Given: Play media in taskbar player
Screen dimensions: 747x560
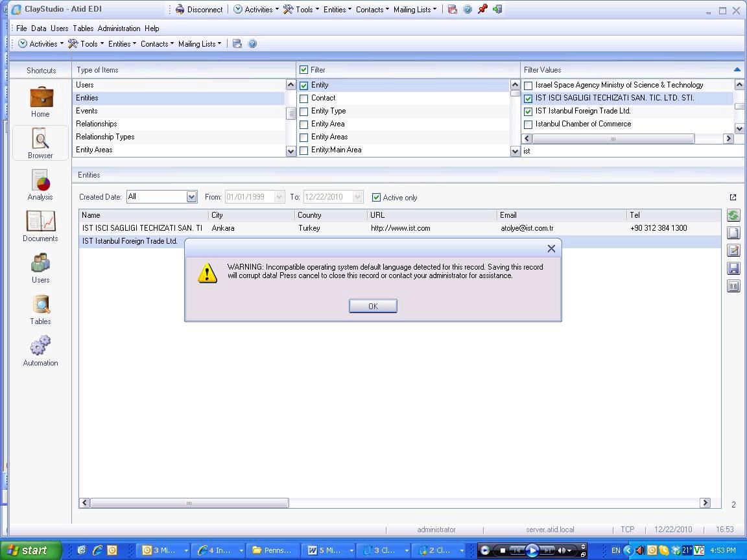Looking at the screenshot, I should pyautogui.click(x=532, y=550).
